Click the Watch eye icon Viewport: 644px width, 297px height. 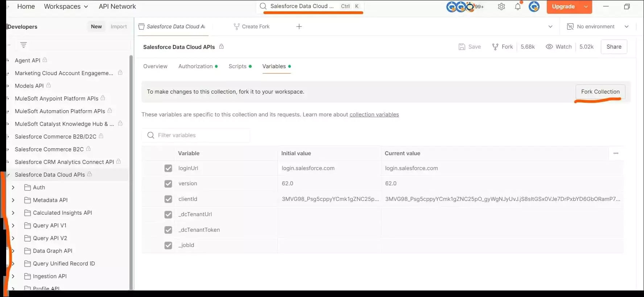click(x=549, y=47)
